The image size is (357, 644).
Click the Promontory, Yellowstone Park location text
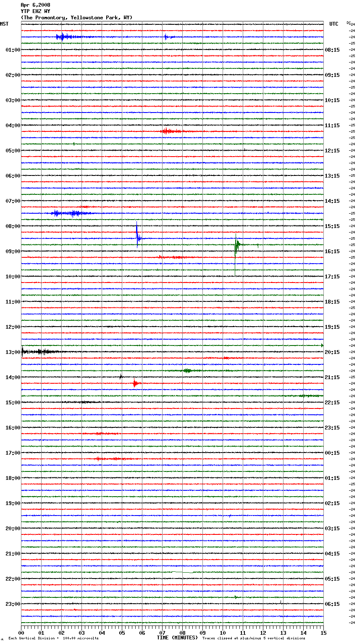[76, 18]
